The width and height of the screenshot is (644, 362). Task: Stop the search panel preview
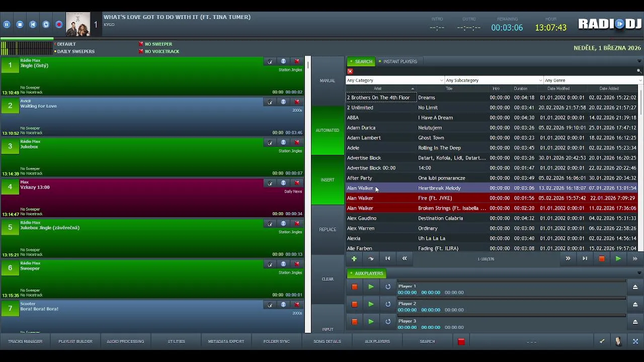click(x=601, y=258)
